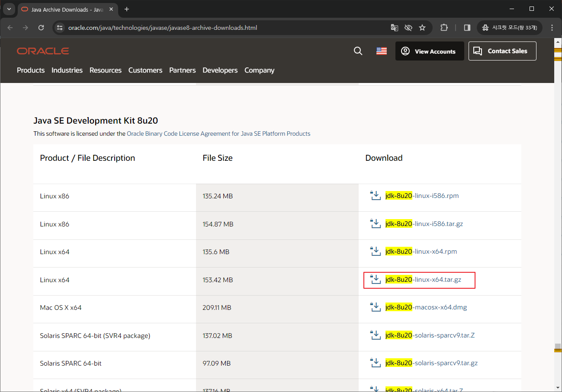Click the Contact Sales button
The image size is (562, 392).
pos(502,51)
